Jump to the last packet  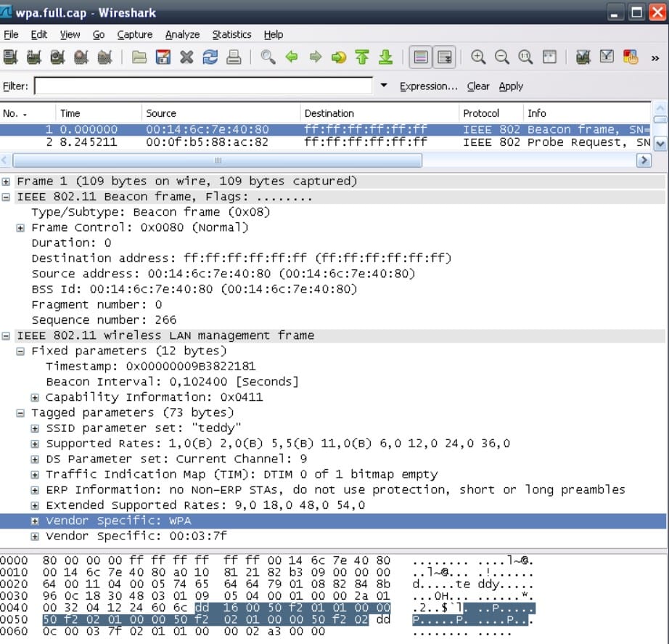click(x=386, y=57)
